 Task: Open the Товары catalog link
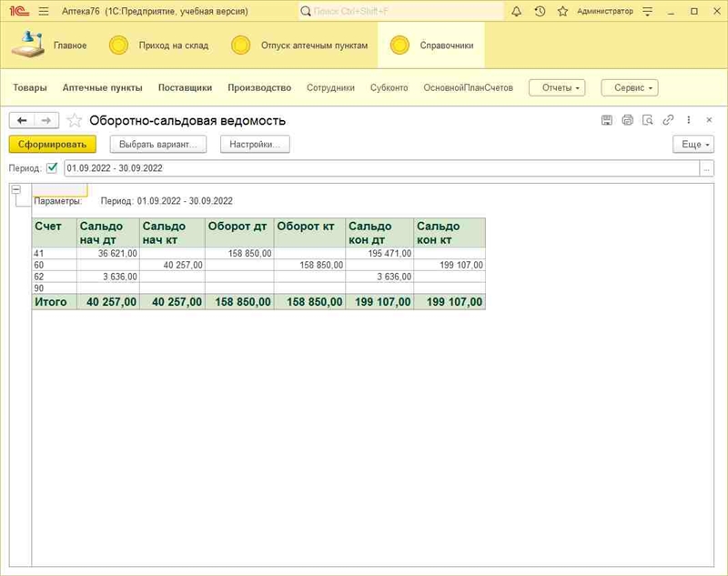(30, 87)
